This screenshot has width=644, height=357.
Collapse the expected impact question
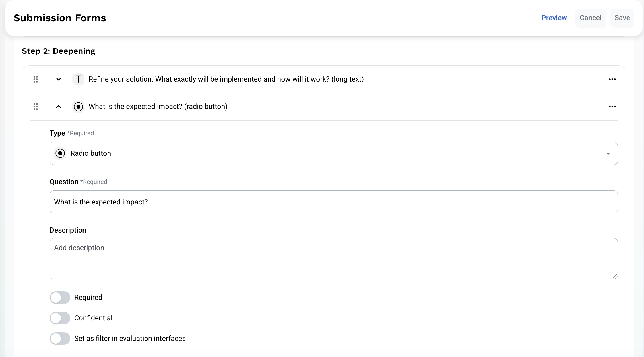(x=59, y=107)
